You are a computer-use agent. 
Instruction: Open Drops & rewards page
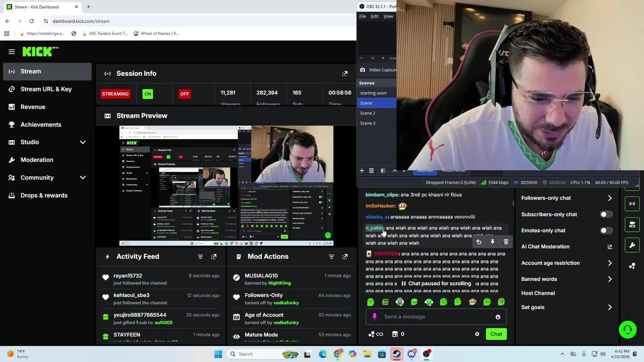(47, 195)
